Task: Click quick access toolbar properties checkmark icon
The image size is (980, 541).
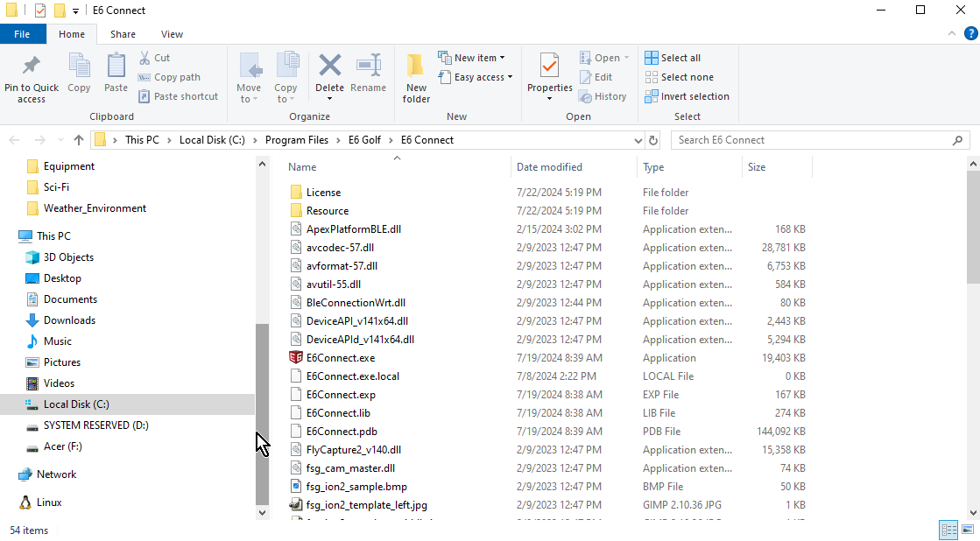Action: 40,11
